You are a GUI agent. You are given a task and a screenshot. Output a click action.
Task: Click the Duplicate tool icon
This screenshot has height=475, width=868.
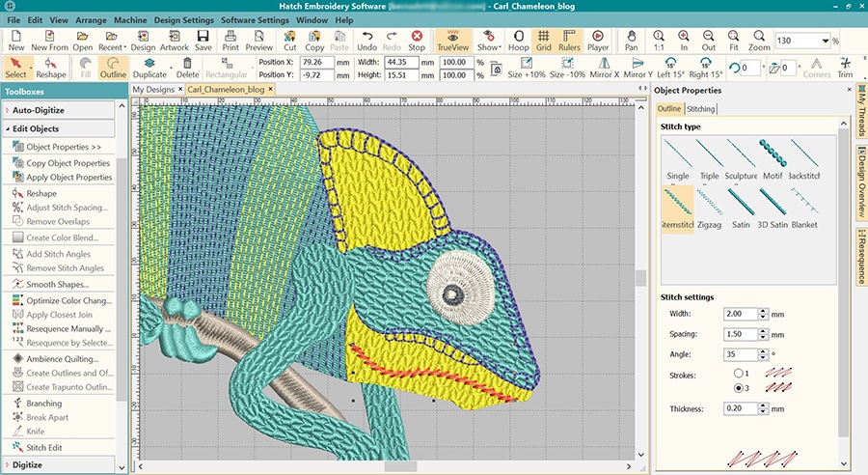[x=149, y=67]
